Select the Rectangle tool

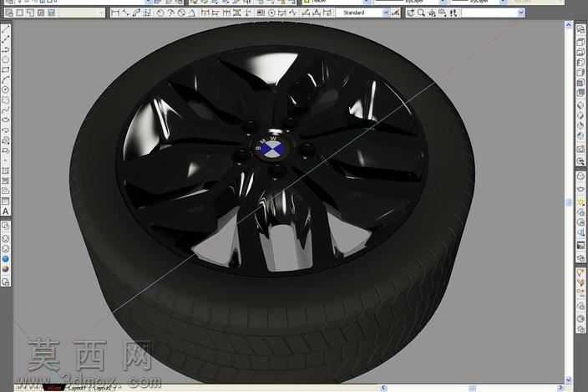(x=5, y=69)
